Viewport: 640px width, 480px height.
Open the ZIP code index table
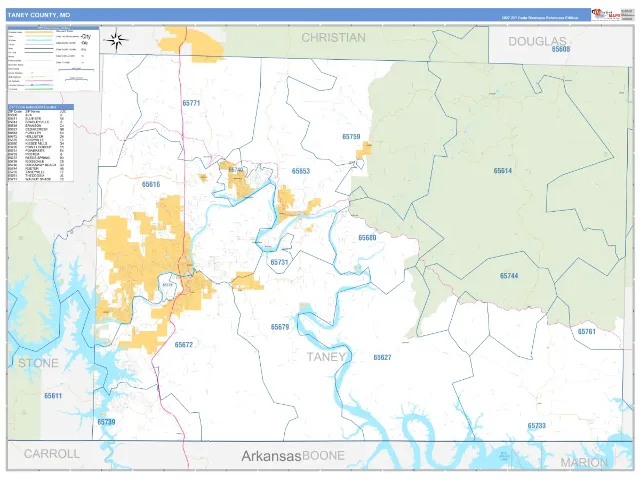click(41, 143)
